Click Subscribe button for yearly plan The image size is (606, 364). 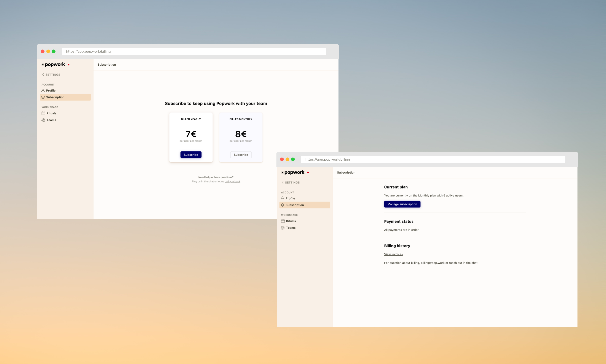(x=191, y=155)
